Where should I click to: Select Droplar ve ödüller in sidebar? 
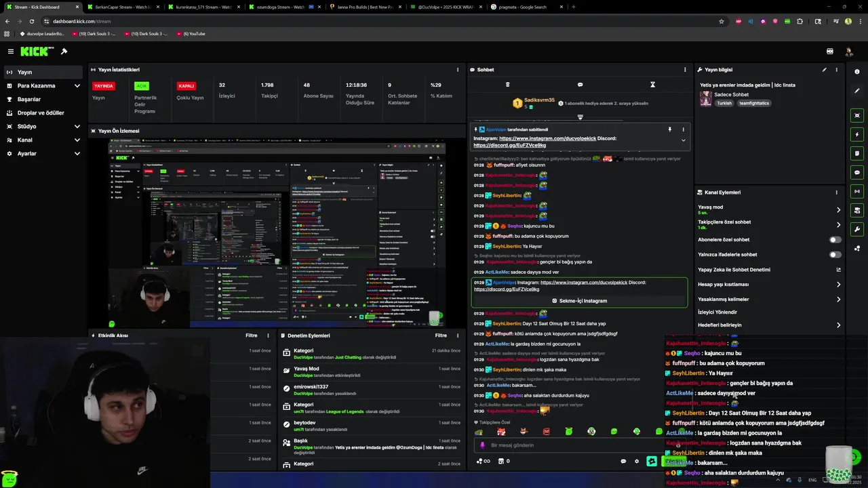(43, 113)
